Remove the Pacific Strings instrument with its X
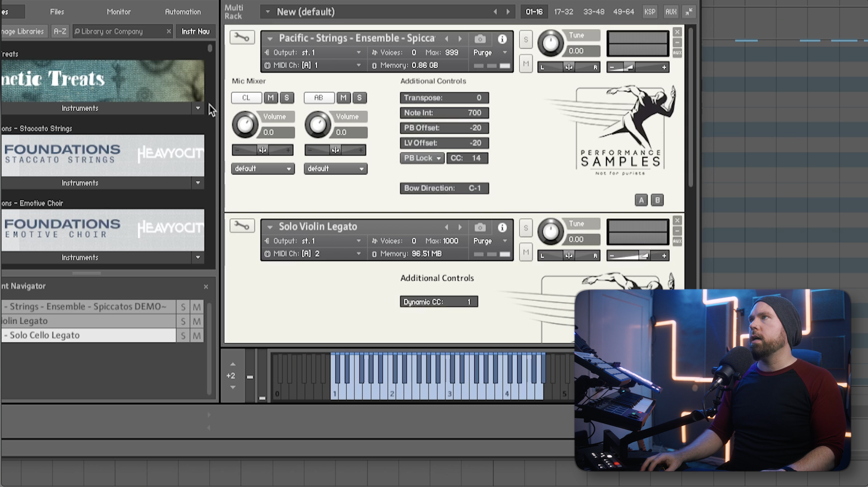 tap(677, 32)
